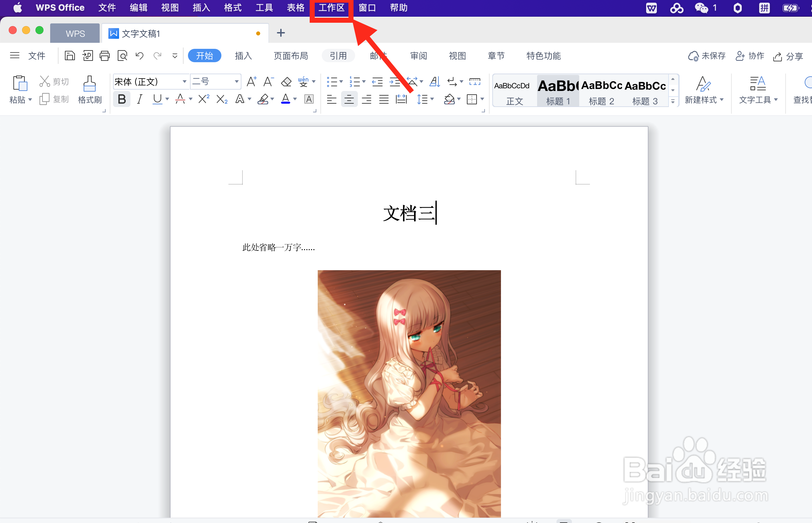The width and height of the screenshot is (812, 523).
Task: Toggle Bold formatting
Action: click(122, 99)
